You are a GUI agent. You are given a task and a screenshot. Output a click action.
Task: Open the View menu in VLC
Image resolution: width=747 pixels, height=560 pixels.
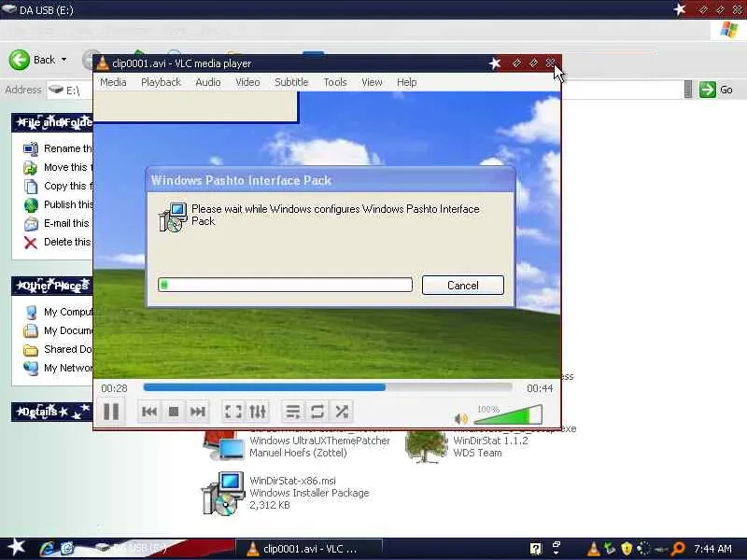(372, 82)
